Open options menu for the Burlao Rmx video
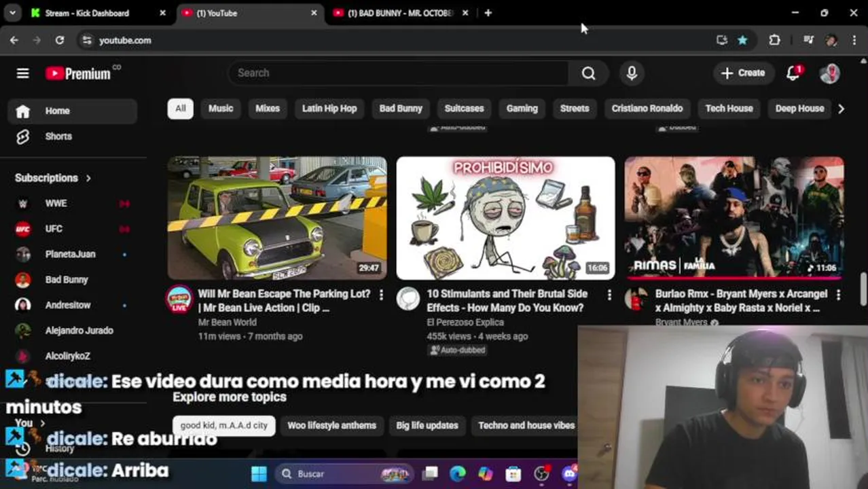The image size is (868, 489). click(838, 295)
